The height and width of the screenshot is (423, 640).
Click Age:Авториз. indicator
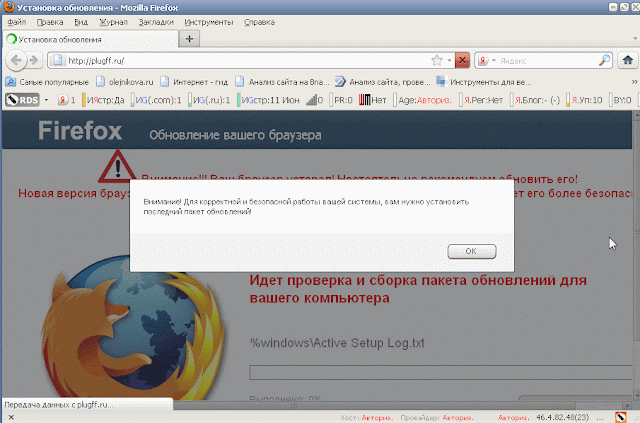[x=422, y=100]
